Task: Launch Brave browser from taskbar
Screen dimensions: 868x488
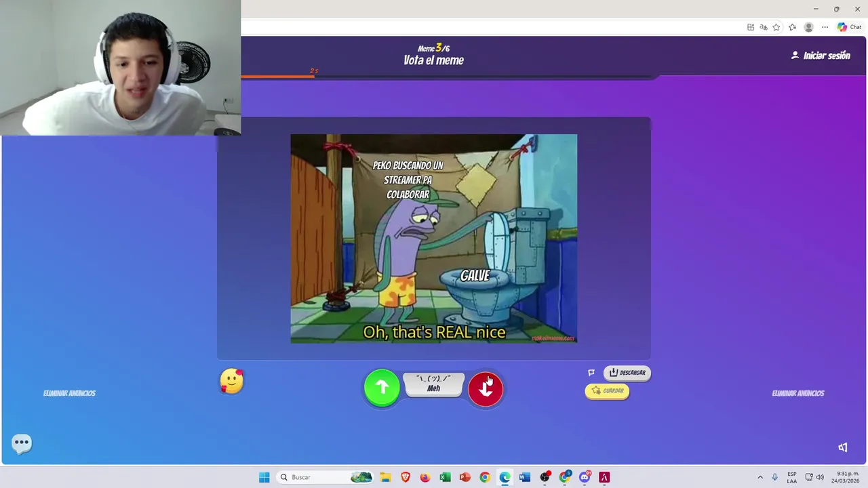Action: pyautogui.click(x=406, y=477)
